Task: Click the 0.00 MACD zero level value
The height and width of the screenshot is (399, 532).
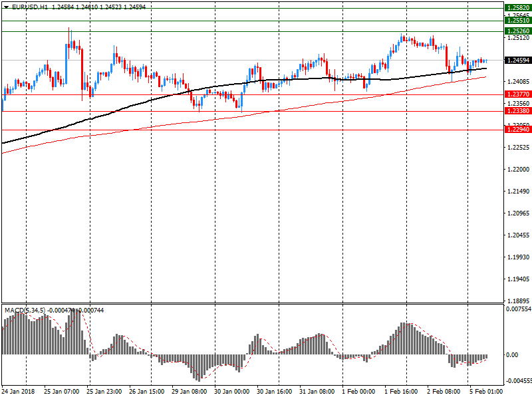Action: click(512, 355)
